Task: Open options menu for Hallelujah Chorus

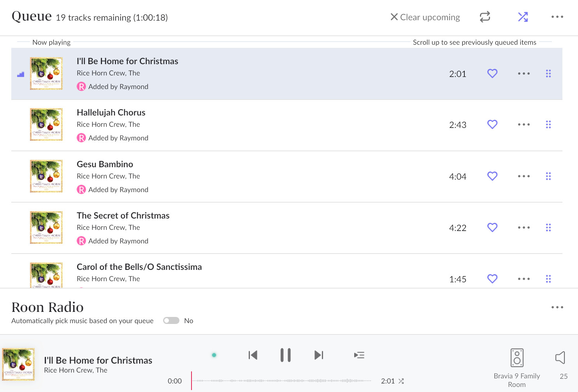Action: click(524, 125)
